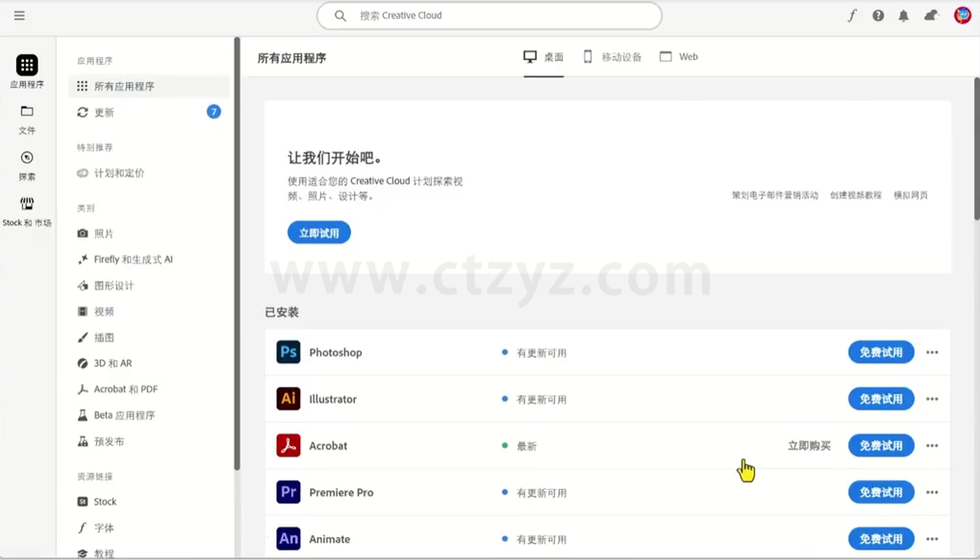The height and width of the screenshot is (559, 980).
Task: Click Photoshop 有更新可用 status text
Action: [x=541, y=353]
